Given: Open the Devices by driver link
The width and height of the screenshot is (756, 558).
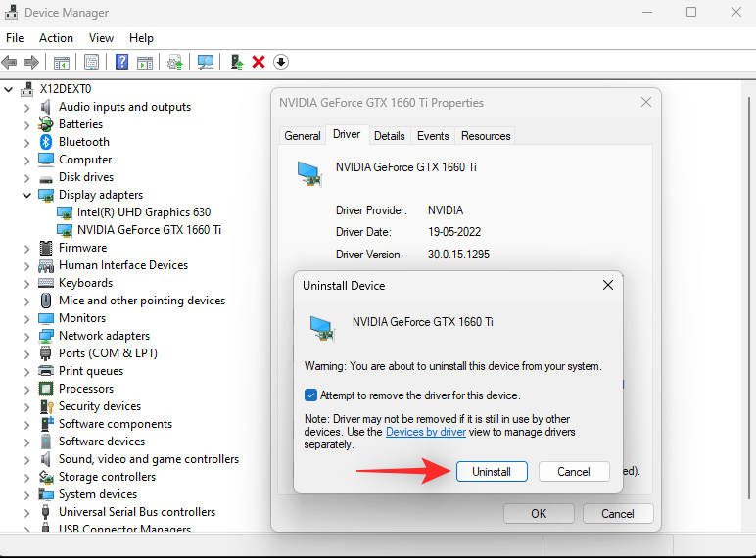Looking at the screenshot, I should point(426,432).
